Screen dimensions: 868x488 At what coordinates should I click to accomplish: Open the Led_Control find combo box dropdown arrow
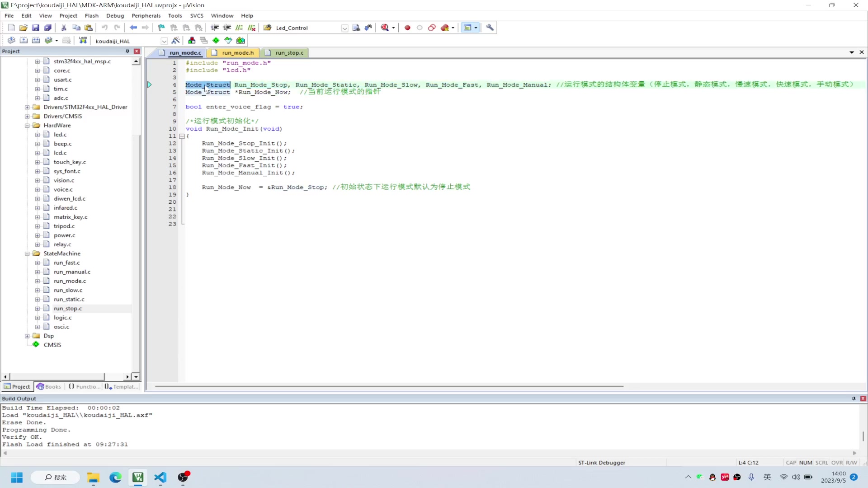coord(344,28)
